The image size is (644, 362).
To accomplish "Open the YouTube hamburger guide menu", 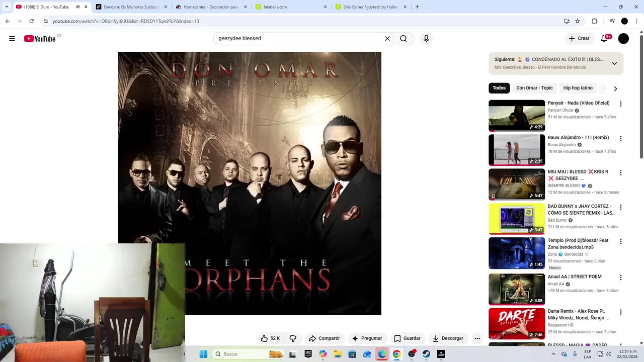I will (x=12, y=39).
